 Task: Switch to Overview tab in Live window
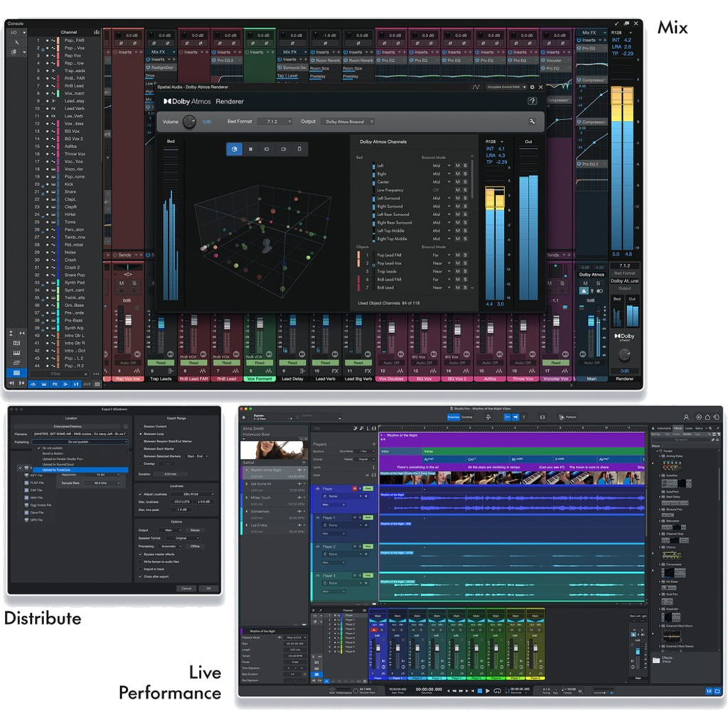pos(454,417)
